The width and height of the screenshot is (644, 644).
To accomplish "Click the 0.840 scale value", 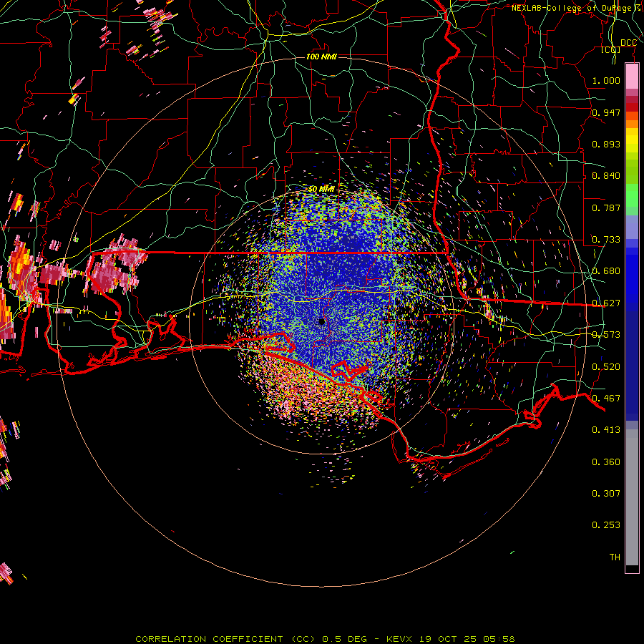I will pyautogui.click(x=606, y=176).
